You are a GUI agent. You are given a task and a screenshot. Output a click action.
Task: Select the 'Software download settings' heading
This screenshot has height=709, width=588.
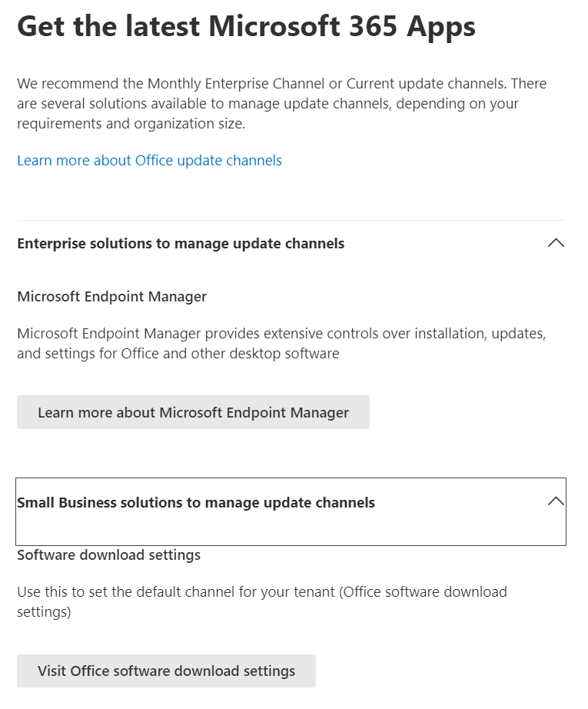pos(108,554)
